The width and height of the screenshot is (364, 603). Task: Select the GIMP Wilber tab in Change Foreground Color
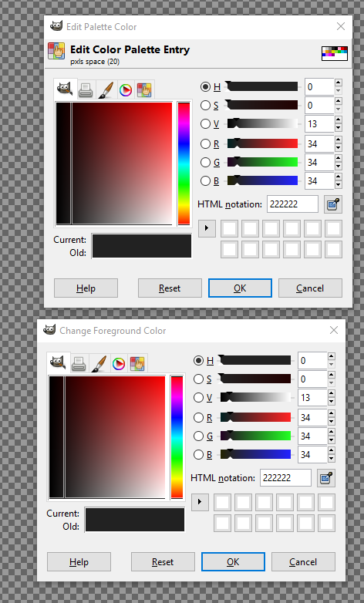coord(59,362)
